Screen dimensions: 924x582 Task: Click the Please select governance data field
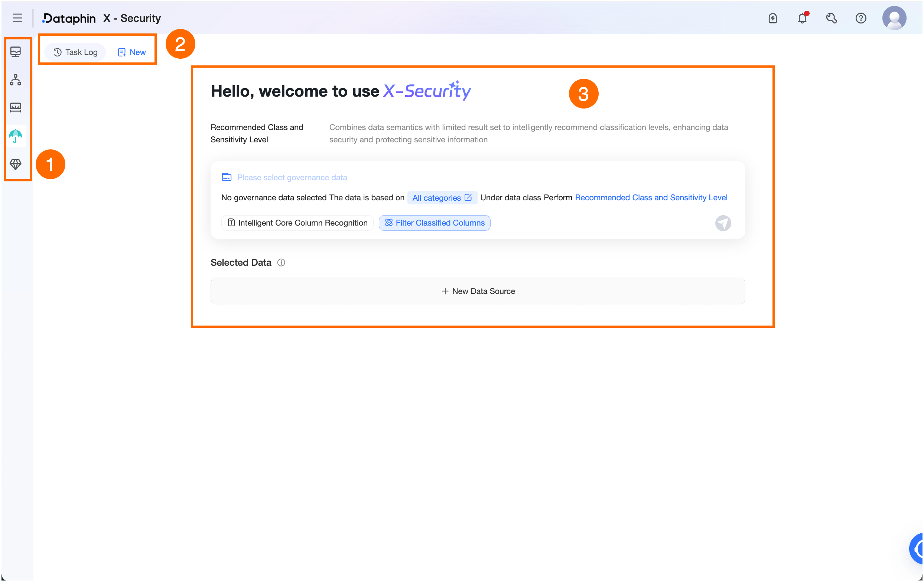[292, 177]
